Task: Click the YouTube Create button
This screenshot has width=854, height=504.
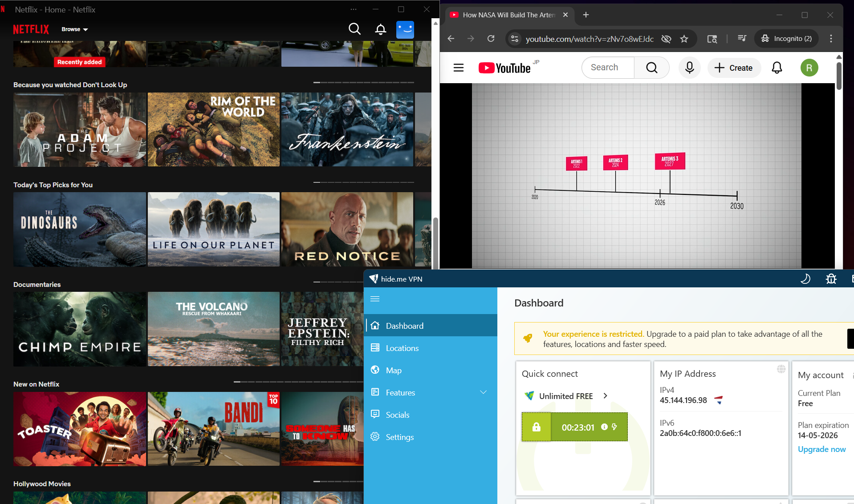Action: tap(734, 68)
